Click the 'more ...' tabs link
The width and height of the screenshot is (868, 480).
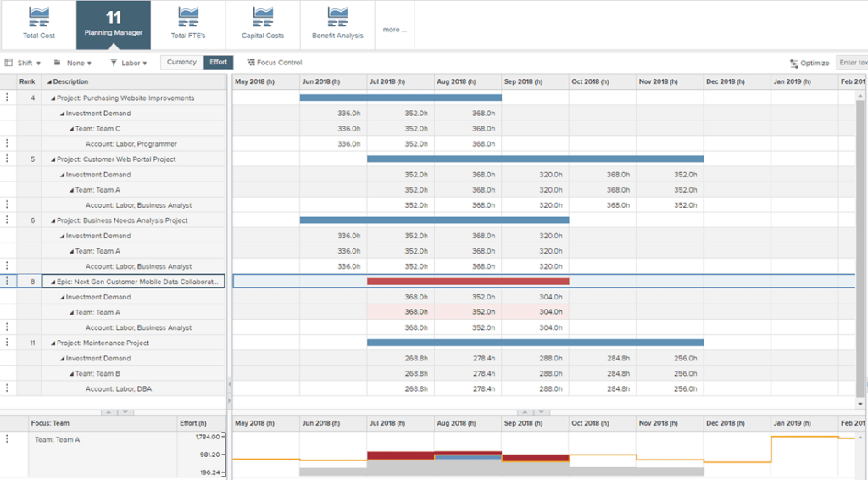[394, 30]
